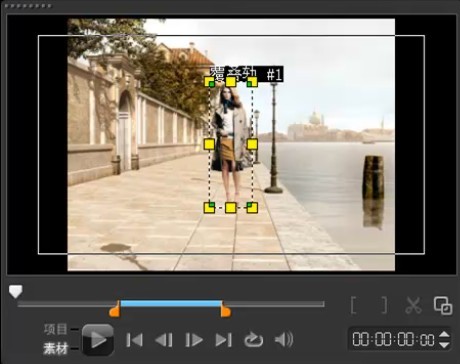
Task: Select the orange left trim marker
Action: (115, 310)
